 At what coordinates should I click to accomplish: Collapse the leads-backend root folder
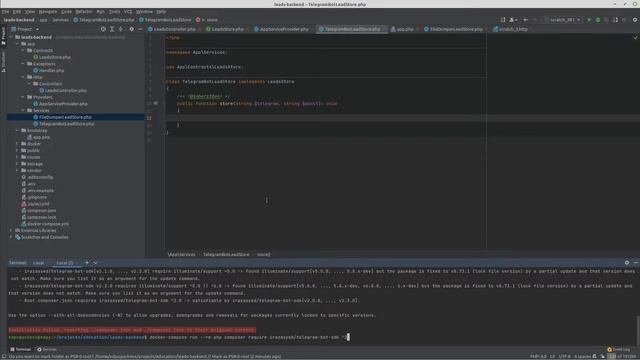(11, 37)
